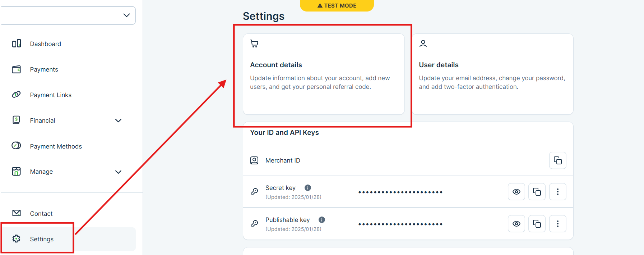
Task: Open more options for Secret key
Action: 557,192
